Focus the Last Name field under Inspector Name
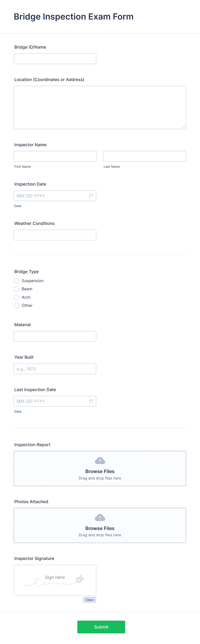 pyautogui.click(x=145, y=156)
